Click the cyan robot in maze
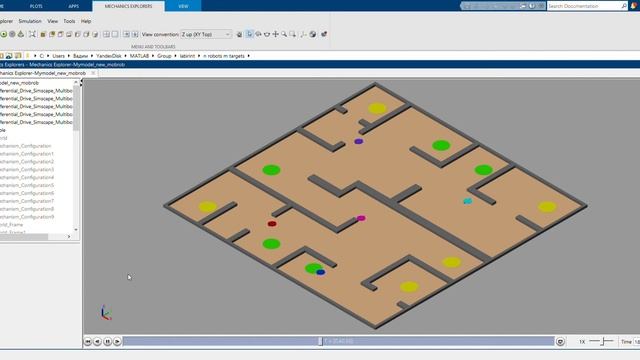Image resolution: width=640 pixels, height=360 pixels. click(x=467, y=201)
